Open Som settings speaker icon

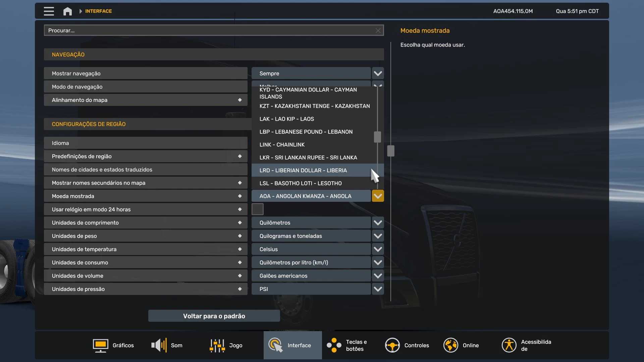coord(159,345)
